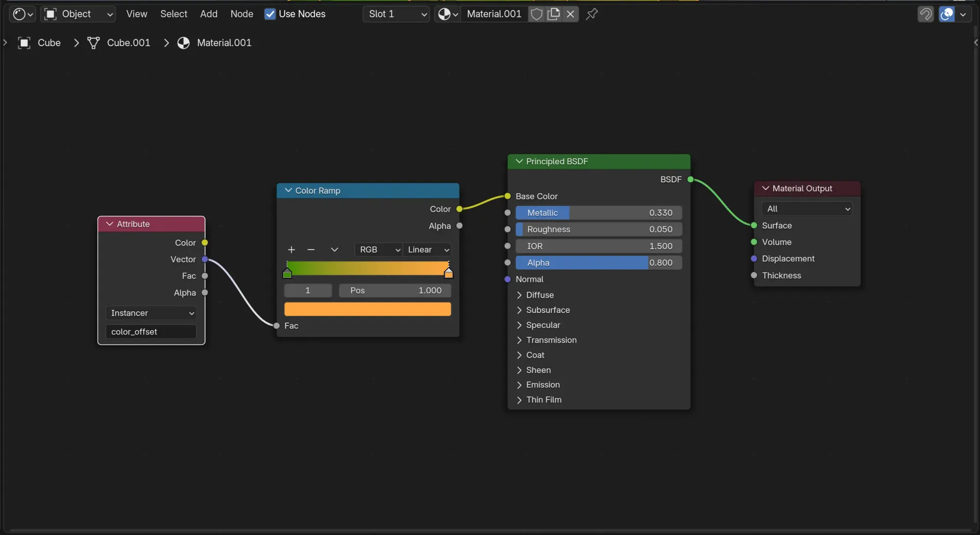Click the Pos 1.000 field
Screen dimensions: 980x535
tap(395, 290)
